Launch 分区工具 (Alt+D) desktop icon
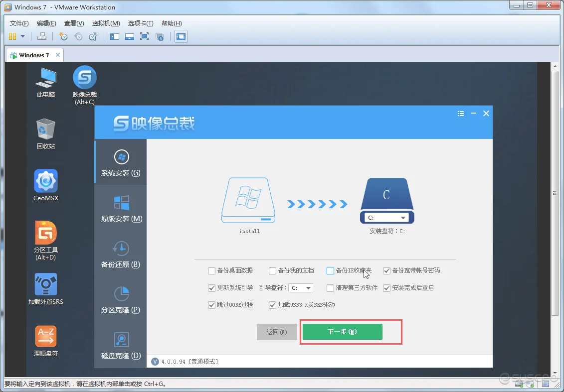This screenshot has height=392, width=564. (x=46, y=241)
